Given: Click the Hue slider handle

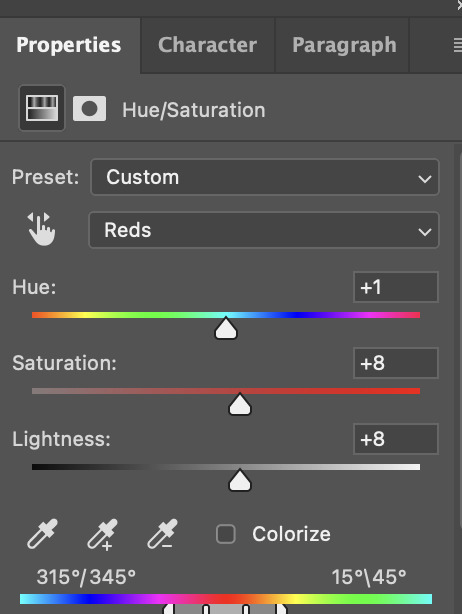Looking at the screenshot, I should [x=226, y=329].
